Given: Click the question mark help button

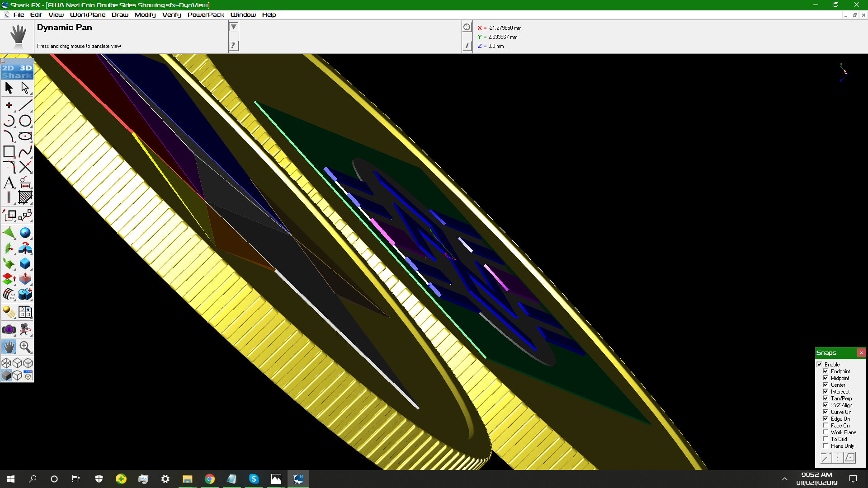Looking at the screenshot, I should coord(233,45).
